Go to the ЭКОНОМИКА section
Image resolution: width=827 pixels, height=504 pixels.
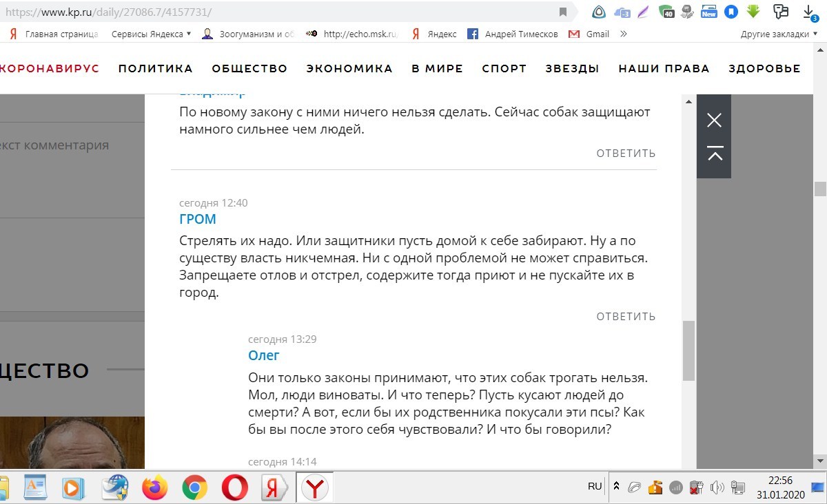(x=349, y=68)
